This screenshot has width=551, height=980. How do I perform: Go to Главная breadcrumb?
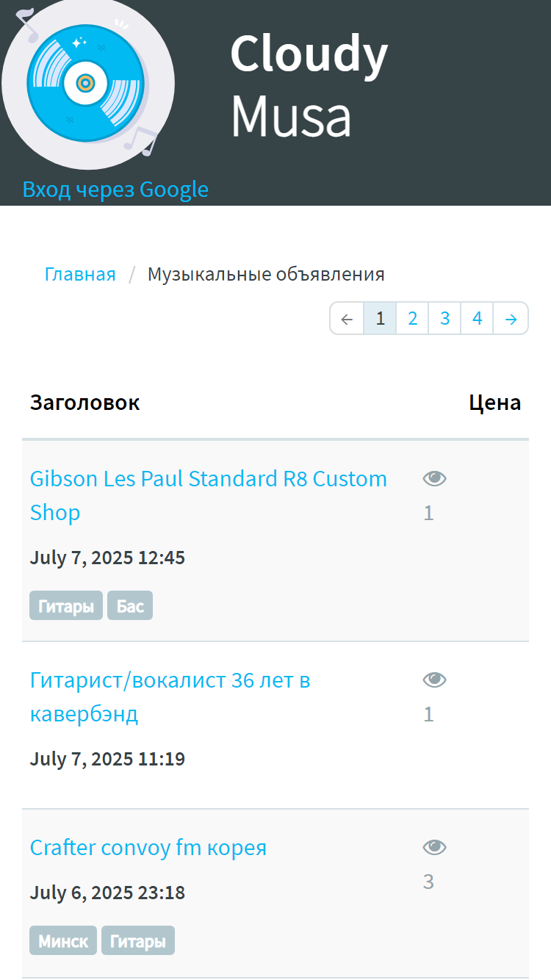(80, 275)
